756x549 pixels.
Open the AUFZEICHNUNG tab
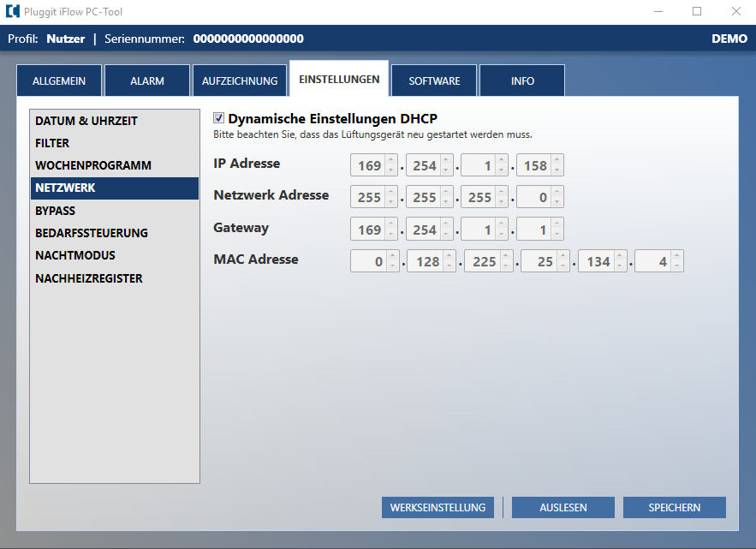click(240, 81)
